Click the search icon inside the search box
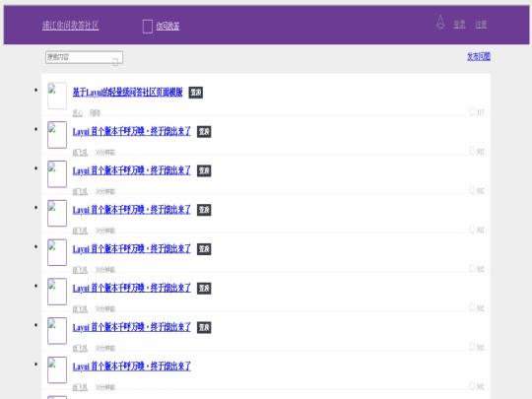Screen dimensions: 532x399 115,62
